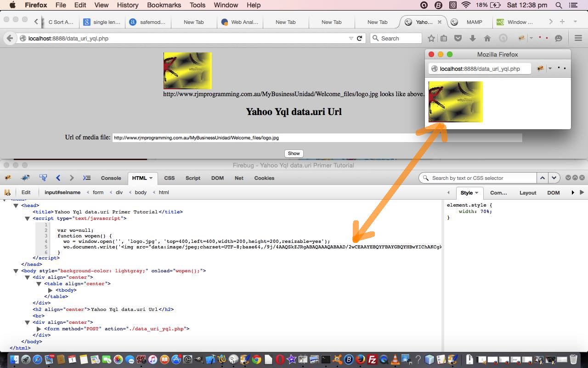This screenshot has width=588, height=368.
Task: Switch to Firebug CSS tab
Action: (x=170, y=178)
